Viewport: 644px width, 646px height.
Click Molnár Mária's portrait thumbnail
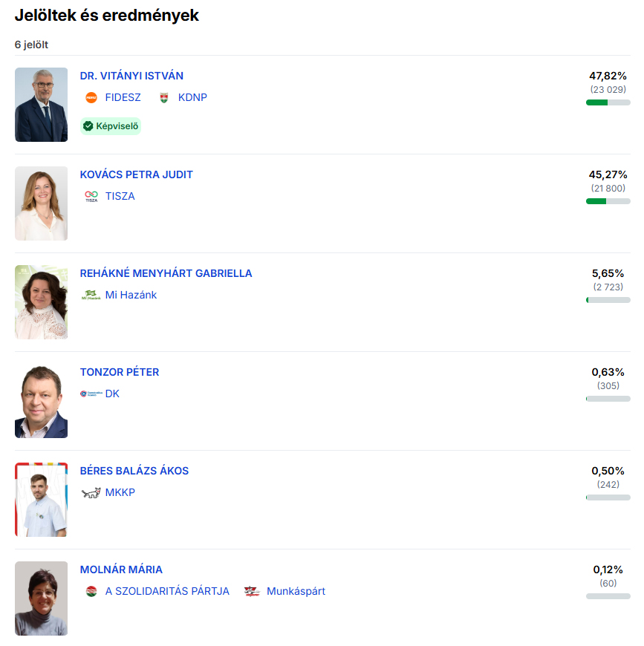coord(41,598)
